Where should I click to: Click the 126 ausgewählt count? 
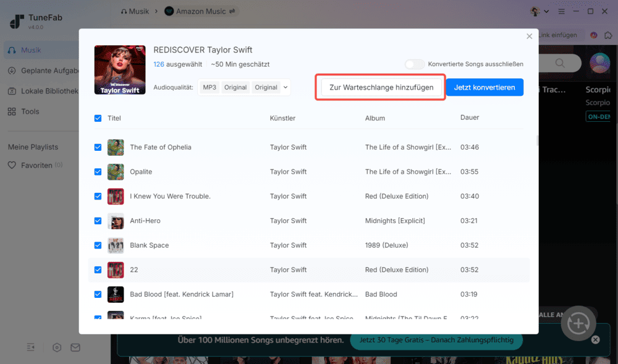178,64
